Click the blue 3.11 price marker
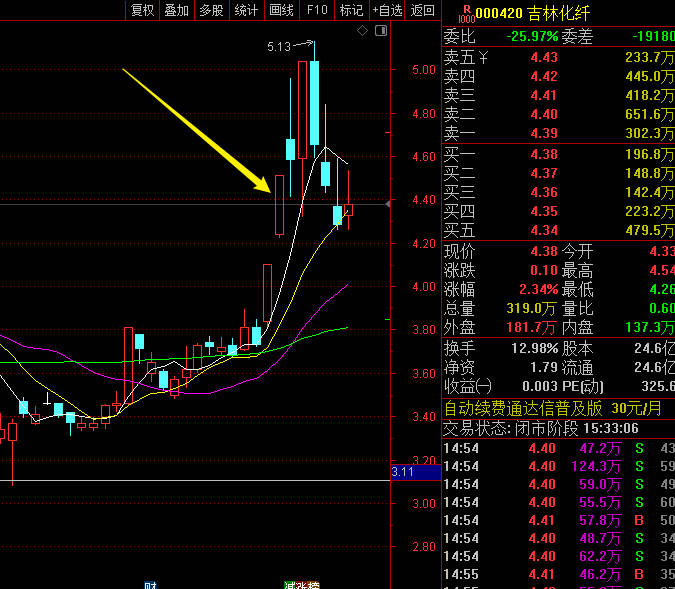This screenshot has height=589, width=675. tap(403, 471)
